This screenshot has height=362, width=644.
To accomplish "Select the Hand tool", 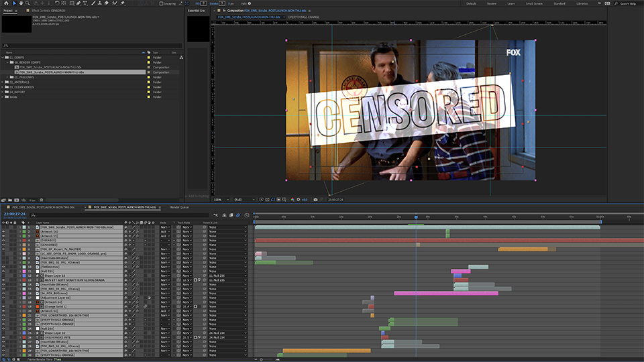I will click(21, 3).
